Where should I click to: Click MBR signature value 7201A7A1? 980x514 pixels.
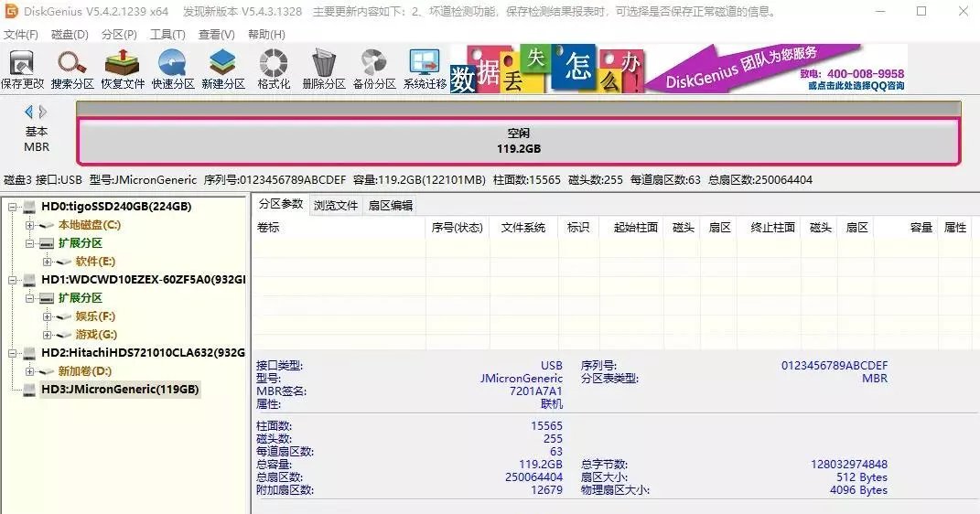pos(535,391)
